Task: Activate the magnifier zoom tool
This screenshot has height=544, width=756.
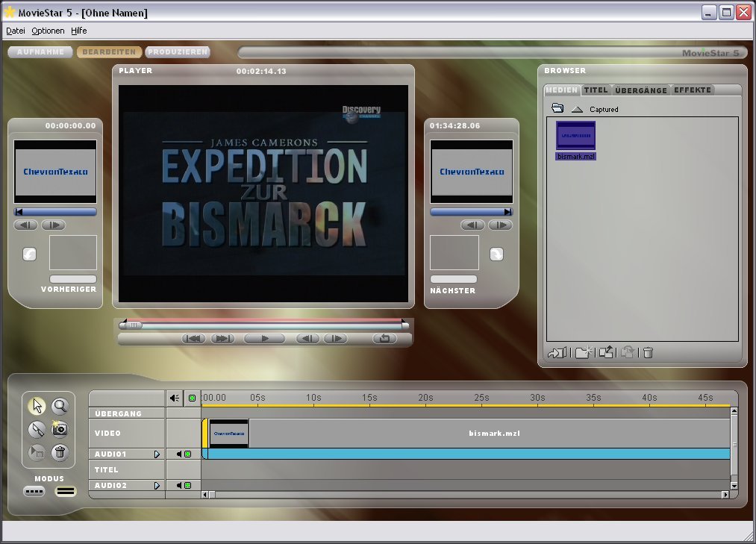Action: tap(60, 406)
